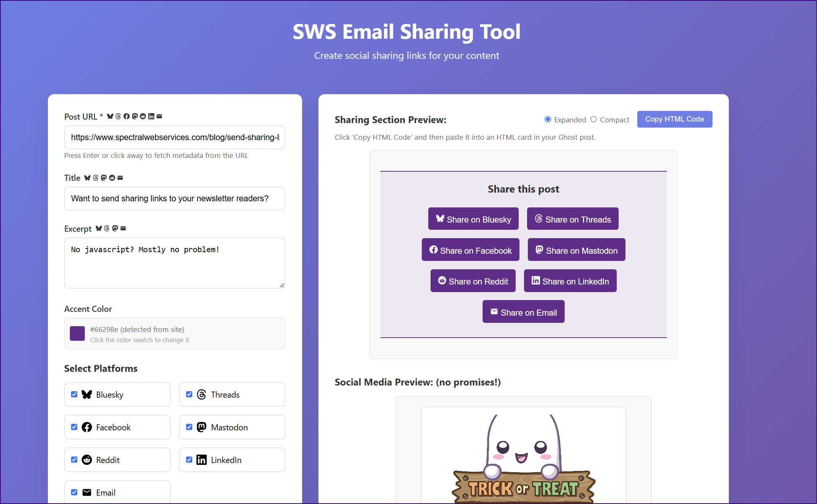Viewport: 817px width, 504px height.
Task: Click the LinkedIn icon beside Post URL label
Action: (151, 116)
